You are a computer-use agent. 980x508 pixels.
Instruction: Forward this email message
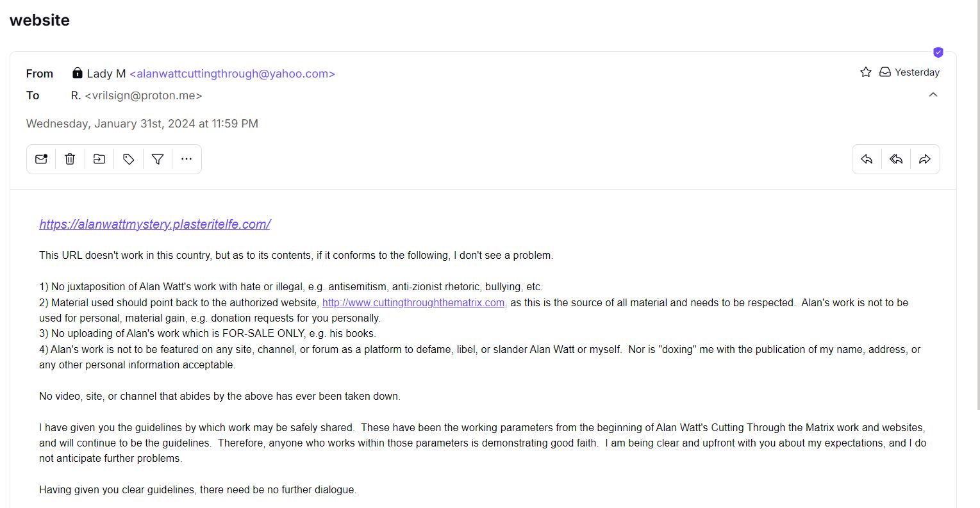tap(925, 159)
